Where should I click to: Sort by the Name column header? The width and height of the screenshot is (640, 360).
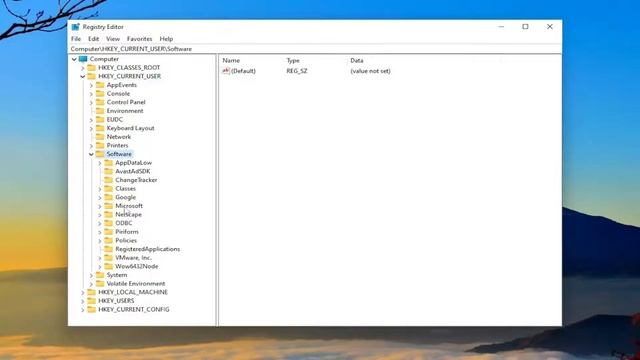(231, 60)
